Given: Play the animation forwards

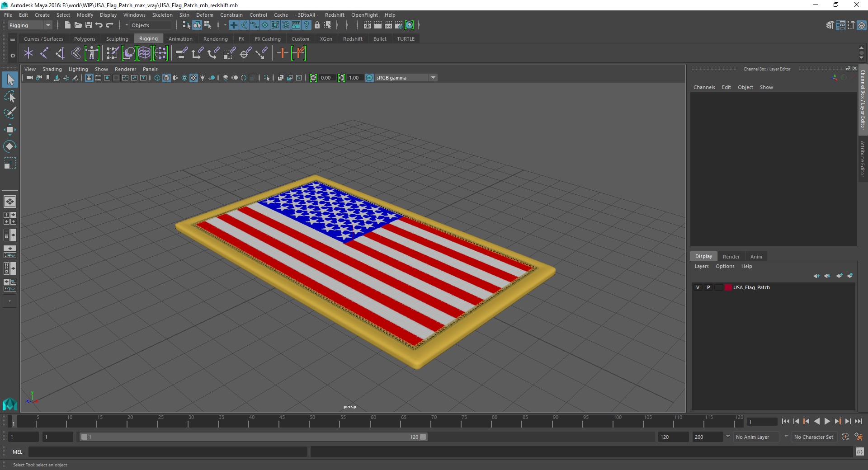Looking at the screenshot, I should click(827, 421).
